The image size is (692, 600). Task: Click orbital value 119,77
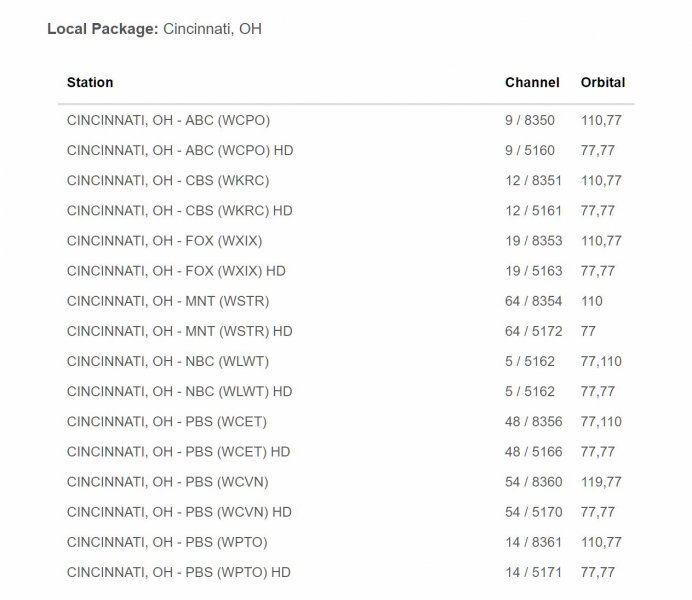[x=601, y=482]
